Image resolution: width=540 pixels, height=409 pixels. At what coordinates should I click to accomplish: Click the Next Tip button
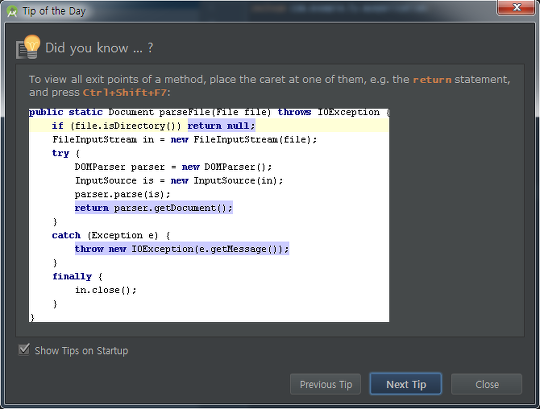click(406, 384)
